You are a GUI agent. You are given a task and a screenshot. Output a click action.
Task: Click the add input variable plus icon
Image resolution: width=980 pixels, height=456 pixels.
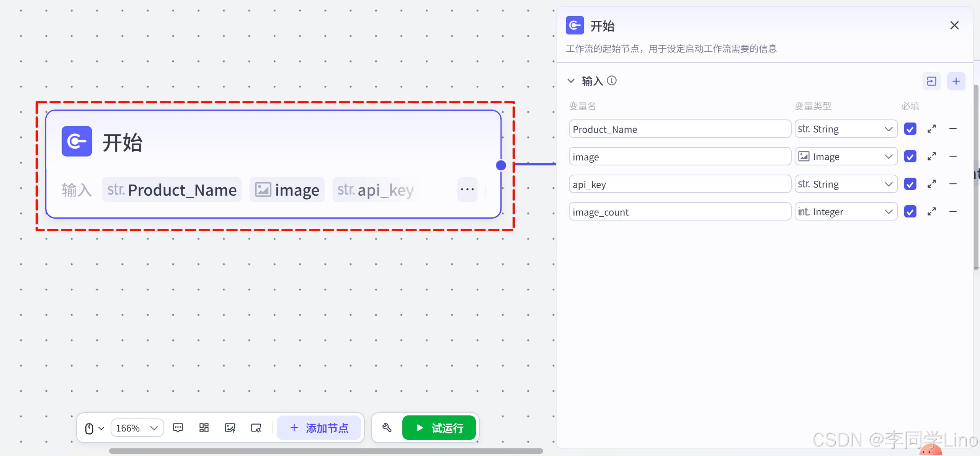956,81
